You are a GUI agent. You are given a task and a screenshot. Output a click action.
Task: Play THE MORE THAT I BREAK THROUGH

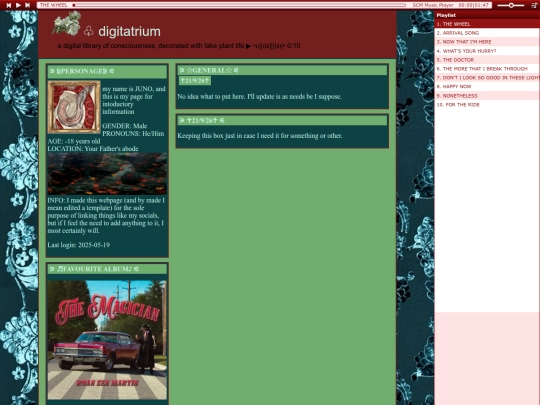click(x=487, y=69)
